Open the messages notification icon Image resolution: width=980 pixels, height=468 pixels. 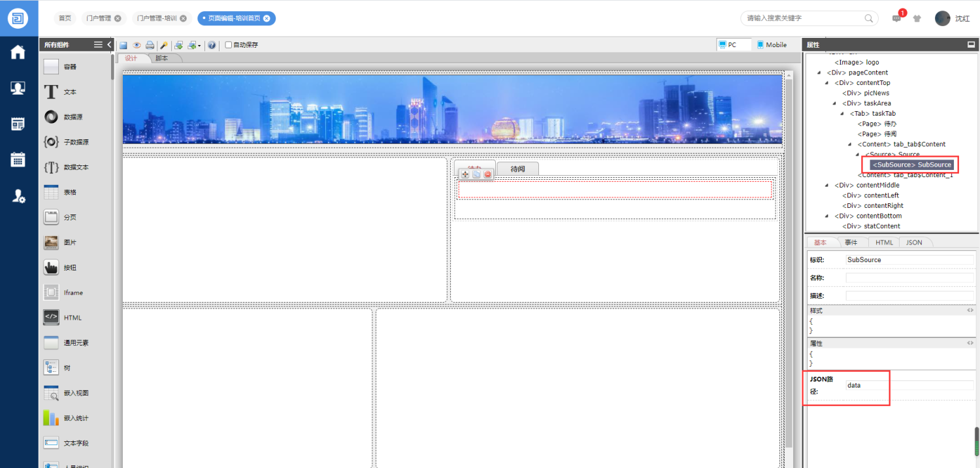coord(897,18)
